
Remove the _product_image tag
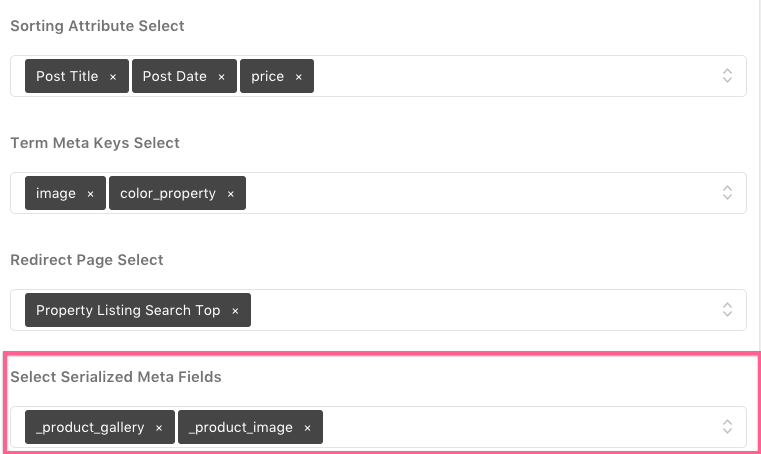point(307,428)
